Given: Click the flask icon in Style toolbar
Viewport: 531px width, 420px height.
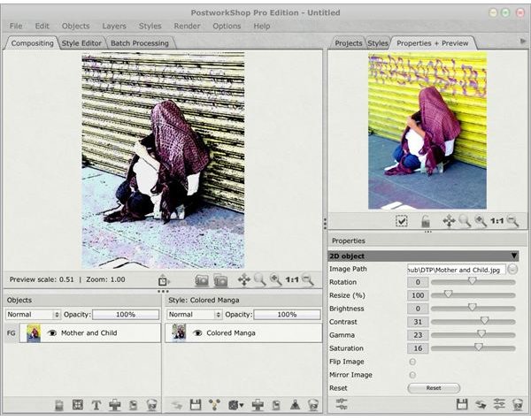Looking at the screenshot, I should [295, 405].
